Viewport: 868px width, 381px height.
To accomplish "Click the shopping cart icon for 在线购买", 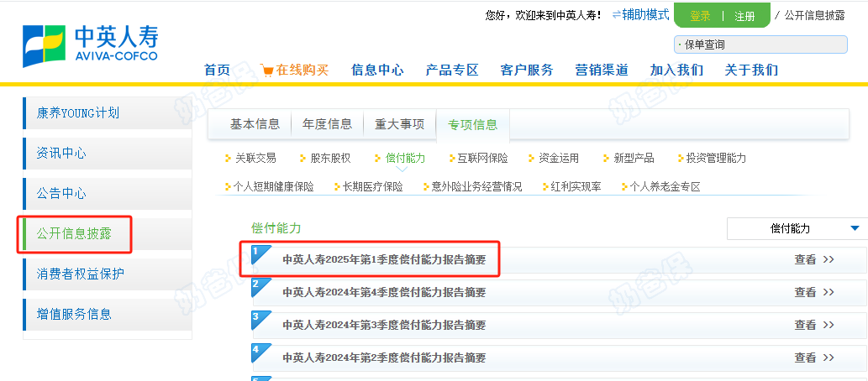I will pyautogui.click(x=266, y=70).
